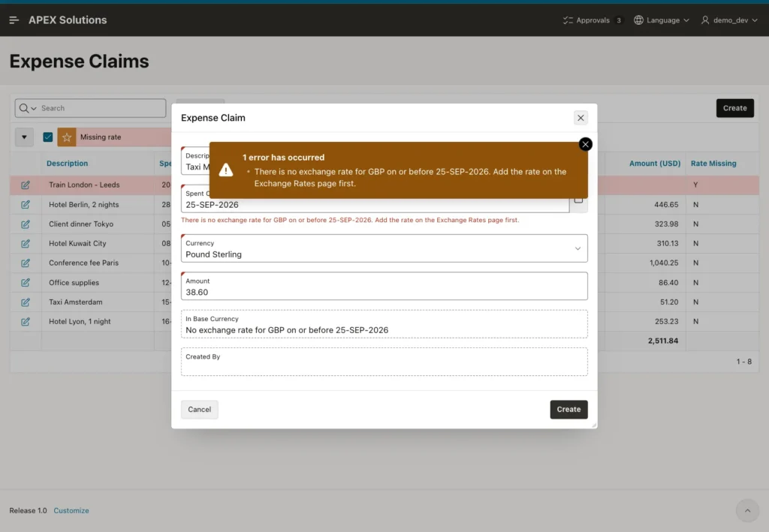This screenshot has width=769, height=532.
Task: Click the Missing rate star highlight icon
Action: 67,137
